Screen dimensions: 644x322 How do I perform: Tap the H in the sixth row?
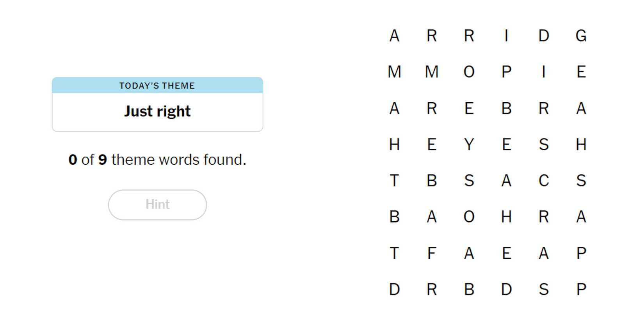pyautogui.click(x=506, y=217)
